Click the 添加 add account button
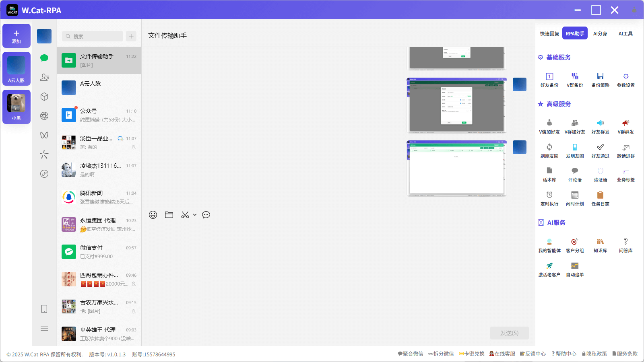The height and width of the screenshot is (362, 644). click(17, 36)
